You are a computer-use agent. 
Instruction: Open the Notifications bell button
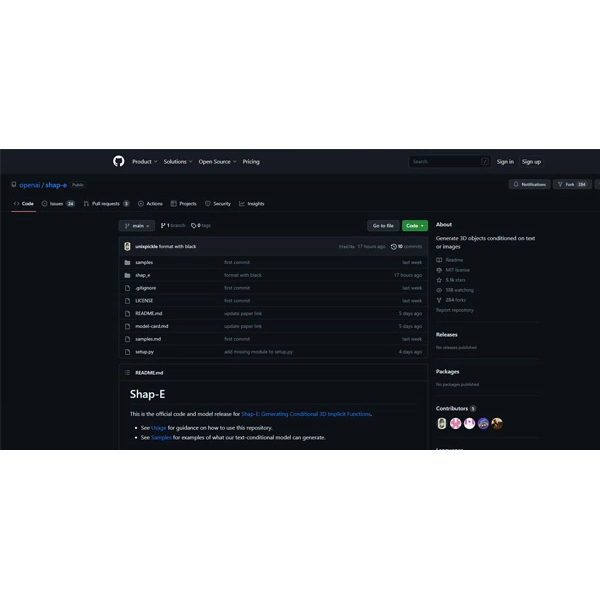click(530, 184)
